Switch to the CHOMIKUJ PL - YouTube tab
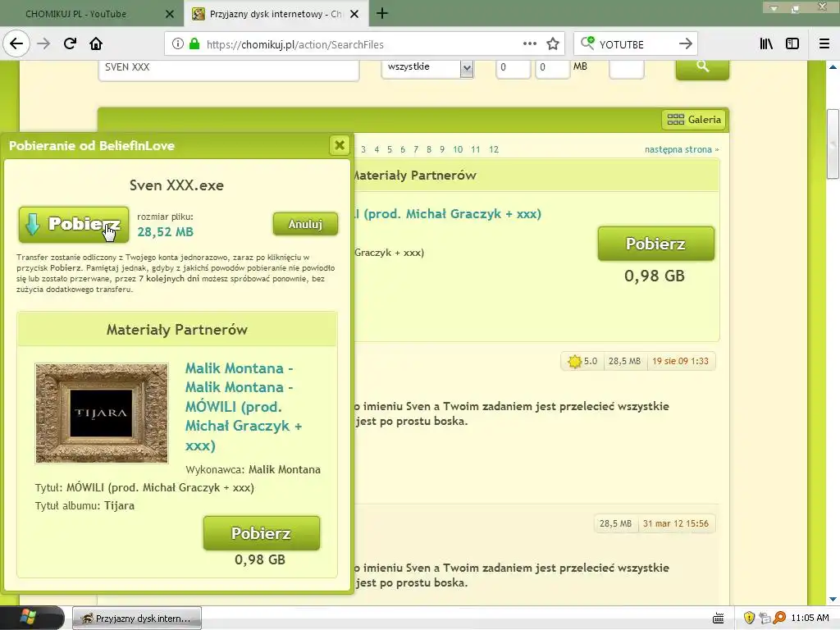Image resolution: width=840 pixels, height=630 pixels. click(92, 14)
